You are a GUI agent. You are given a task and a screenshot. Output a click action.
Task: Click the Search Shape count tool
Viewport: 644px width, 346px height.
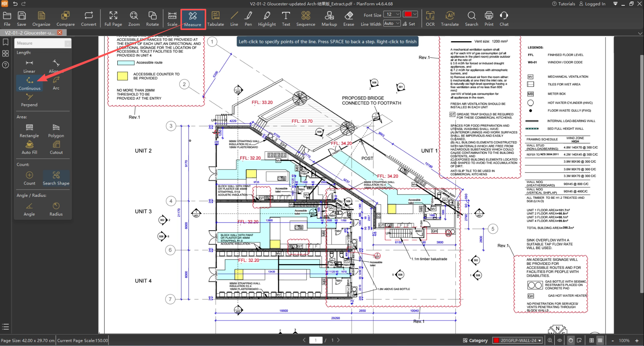point(56,178)
